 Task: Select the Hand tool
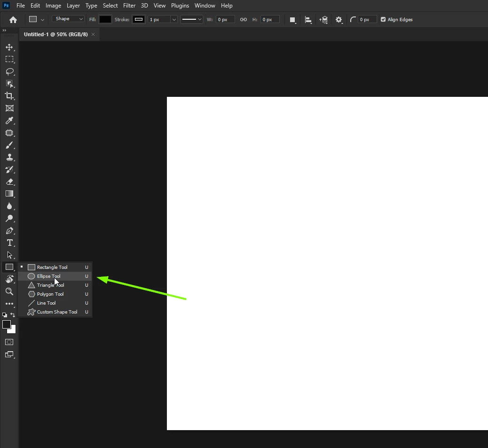[9, 279]
